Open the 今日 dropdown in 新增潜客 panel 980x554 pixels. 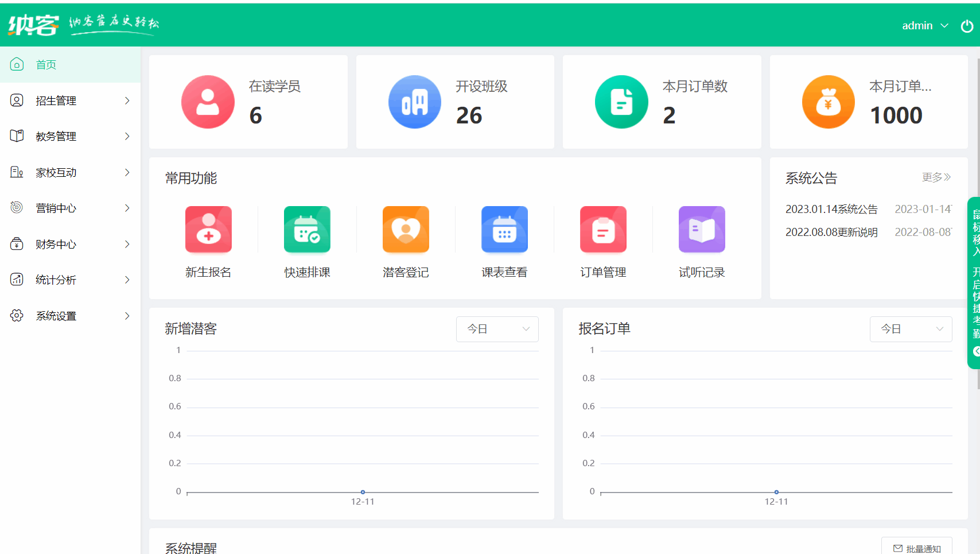[497, 329]
